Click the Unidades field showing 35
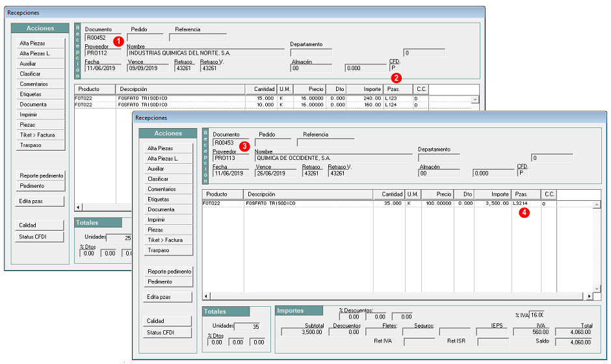 247,327
